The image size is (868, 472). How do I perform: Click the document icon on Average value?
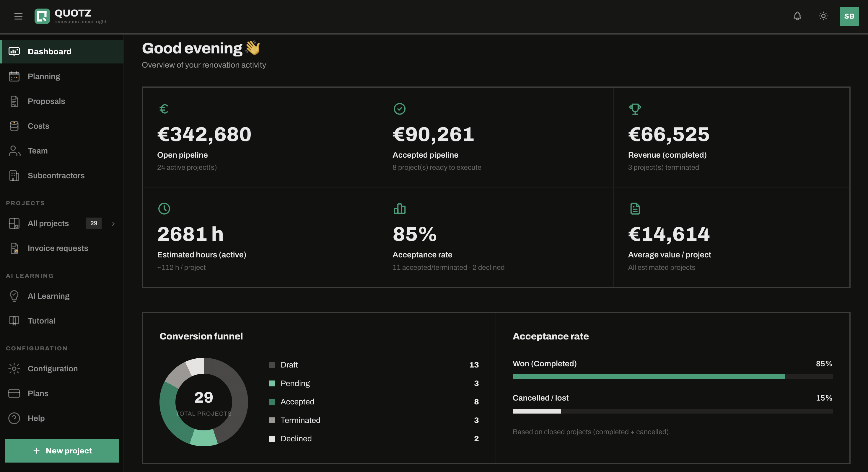coord(635,208)
